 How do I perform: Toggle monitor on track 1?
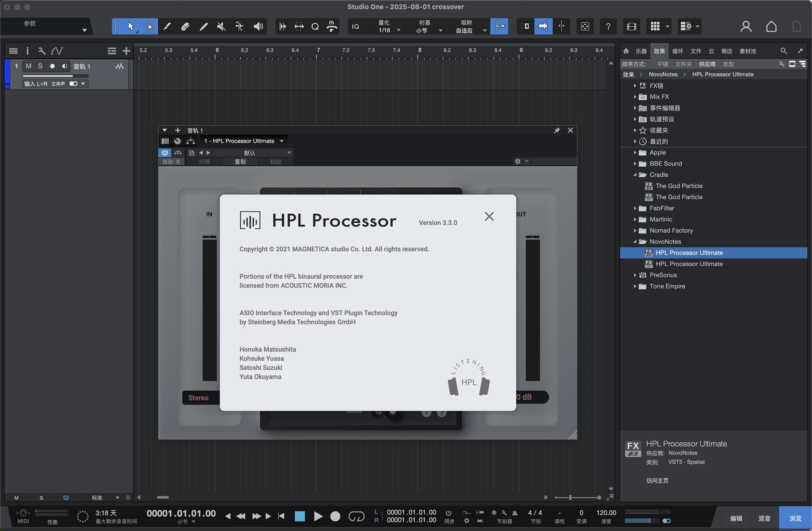64,66
